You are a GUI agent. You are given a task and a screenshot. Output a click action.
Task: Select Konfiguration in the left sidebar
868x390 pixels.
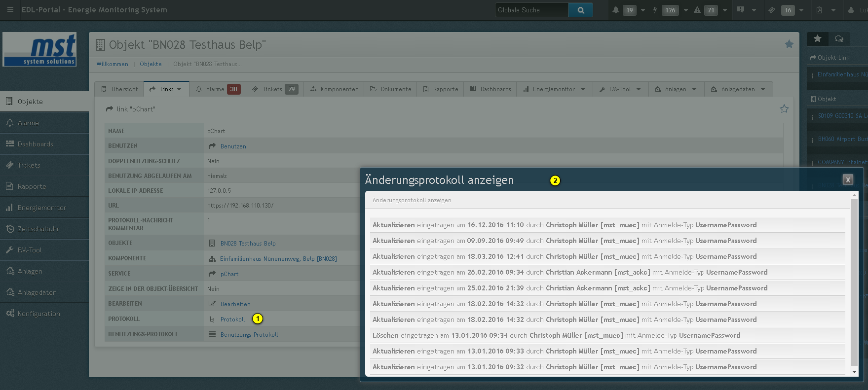tap(44, 314)
